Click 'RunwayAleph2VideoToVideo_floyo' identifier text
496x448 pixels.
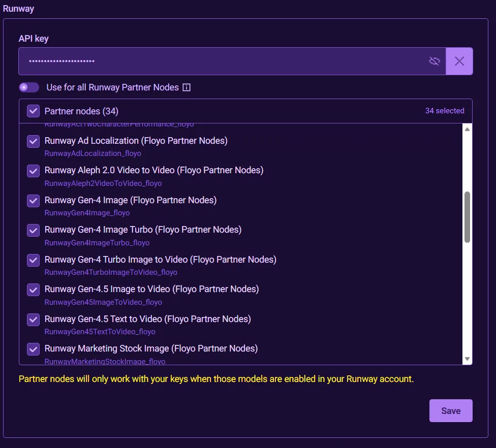[x=103, y=183]
